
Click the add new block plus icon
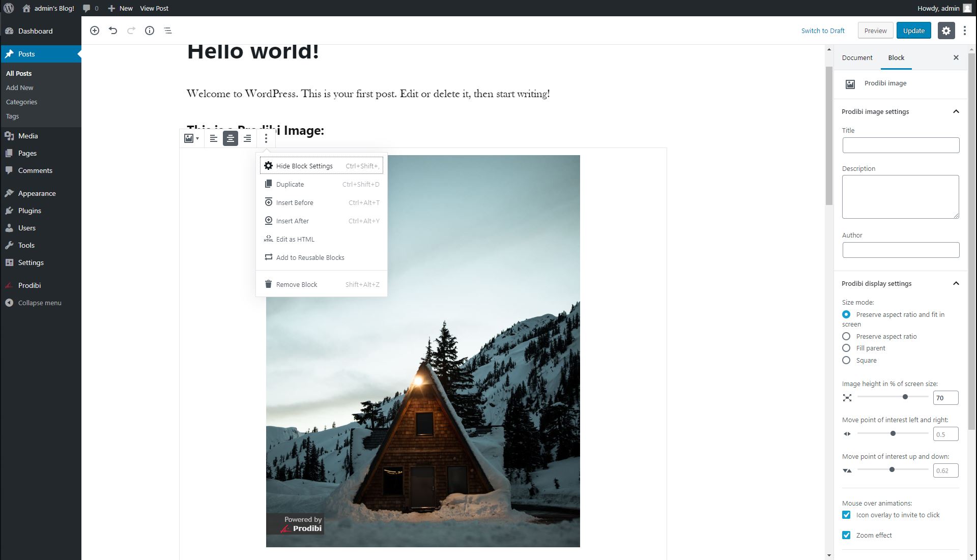tap(95, 30)
